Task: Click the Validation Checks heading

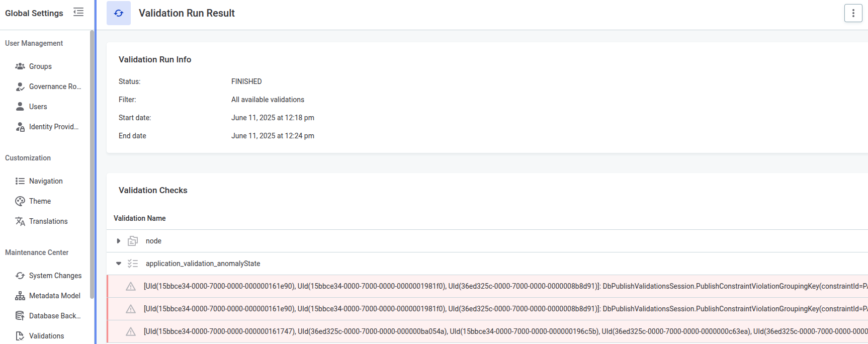Action: (153, 190)
